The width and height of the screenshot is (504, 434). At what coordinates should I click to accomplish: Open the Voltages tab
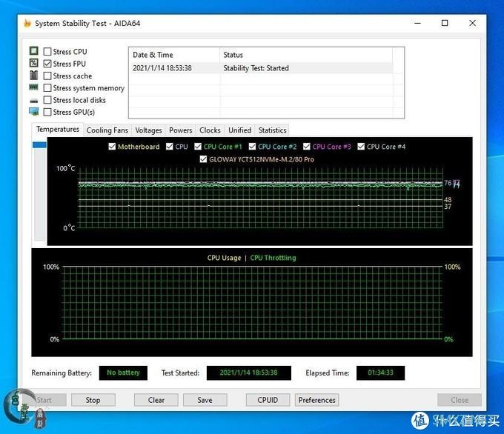148,130
